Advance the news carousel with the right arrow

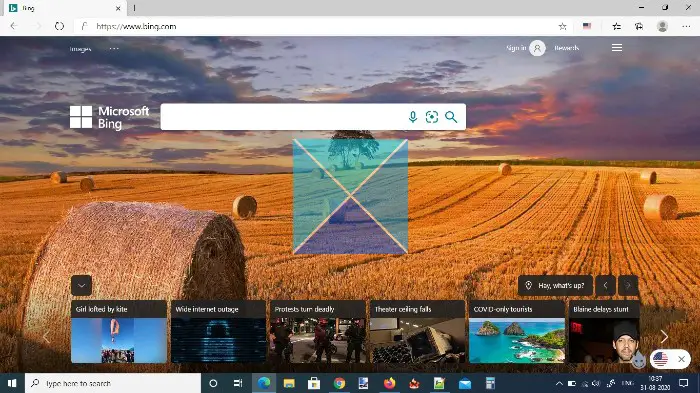click(x=664, y=337)
